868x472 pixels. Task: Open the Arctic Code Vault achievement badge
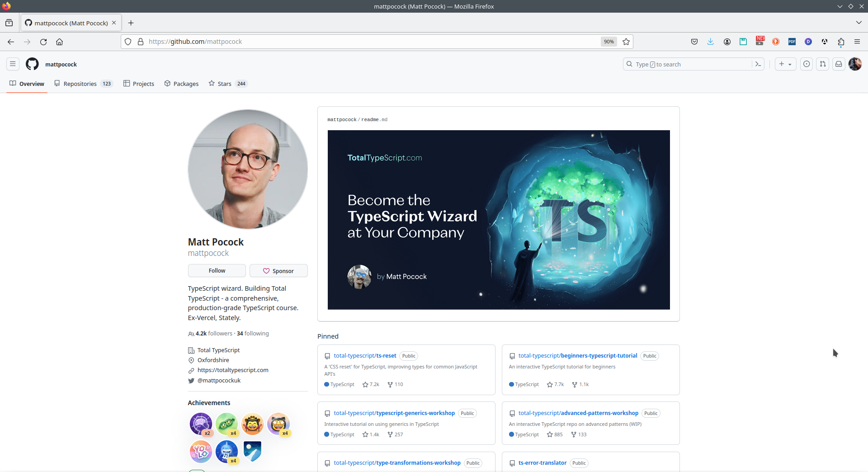(x=252, y=451)
